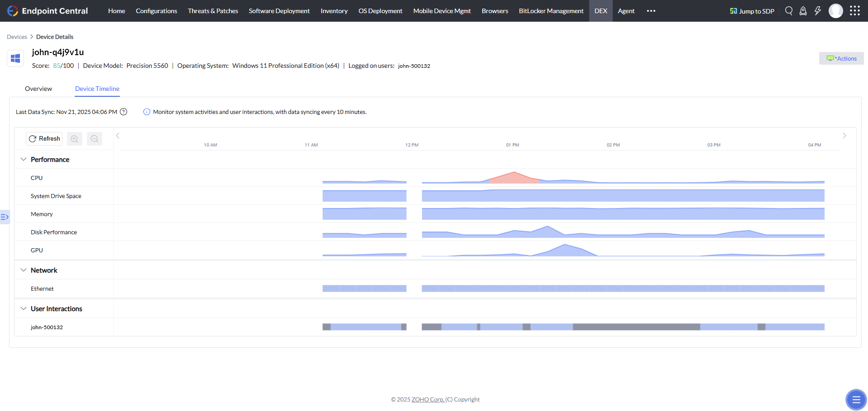The height and width of the screenshot is (411, 868).
Task: Zoom in on the timeline
Action: 75,139
